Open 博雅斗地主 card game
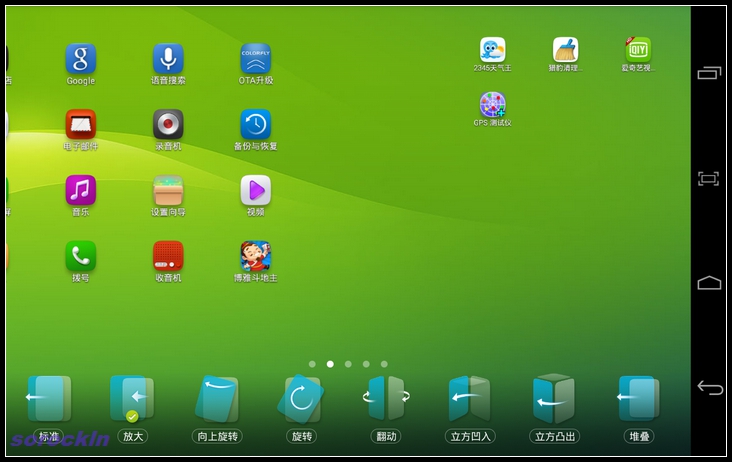This screenshot has height=462, width=732. click(x=255, y=256)
